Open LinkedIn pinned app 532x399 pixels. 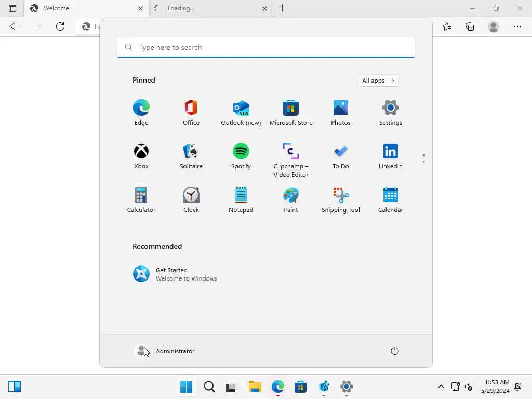tap(391, 156)
